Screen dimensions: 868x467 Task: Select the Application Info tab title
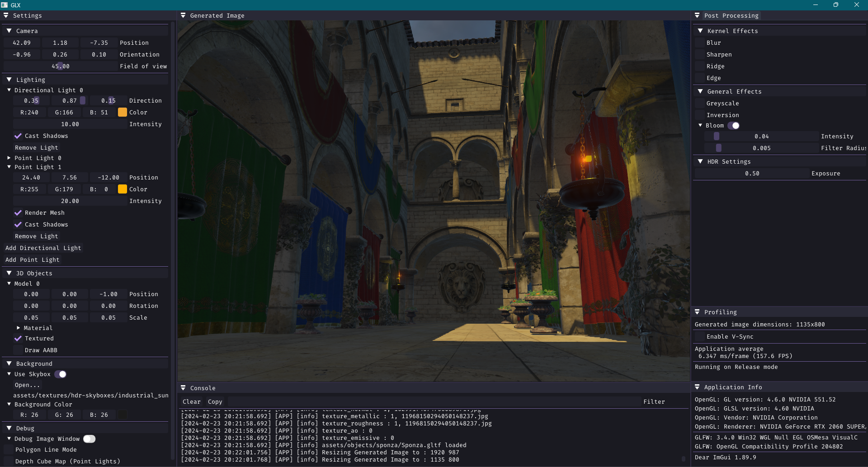point(733,387)
